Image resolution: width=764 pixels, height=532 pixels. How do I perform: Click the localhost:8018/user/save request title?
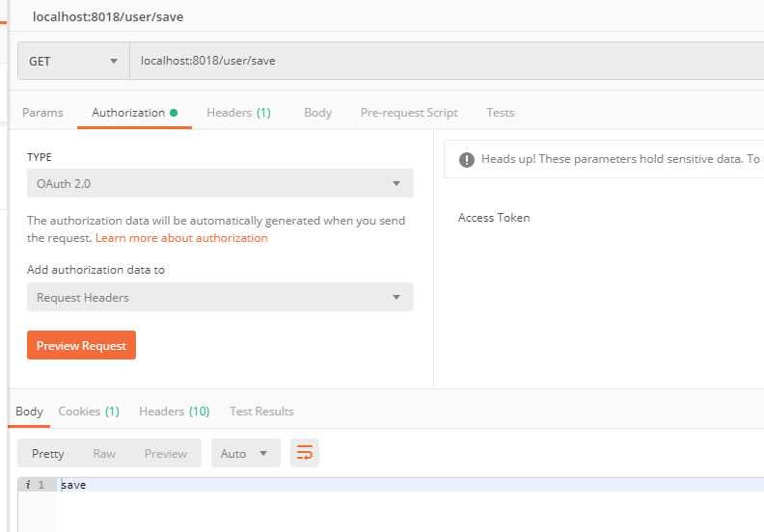pyautogui.click(x=108, y=17)
